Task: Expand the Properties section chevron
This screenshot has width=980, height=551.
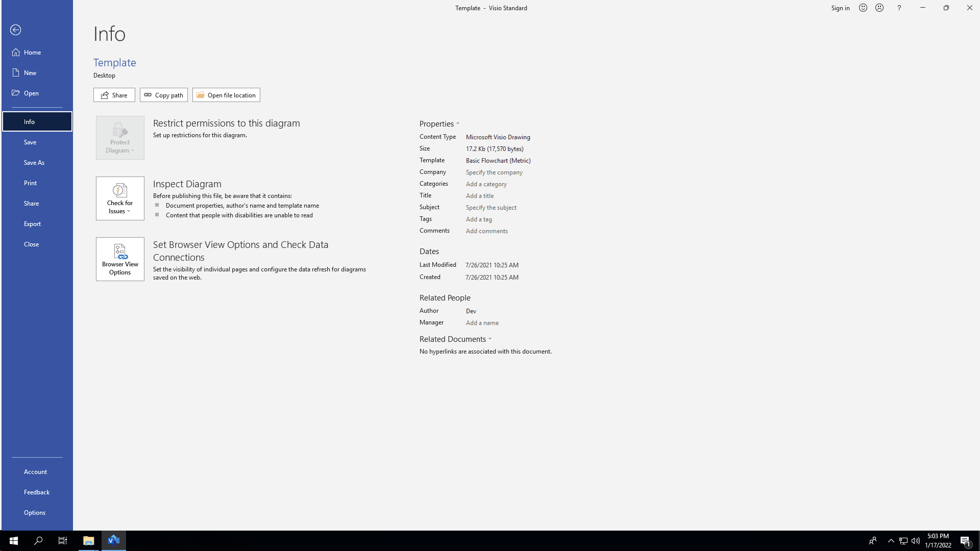Action: pos(458,123)
